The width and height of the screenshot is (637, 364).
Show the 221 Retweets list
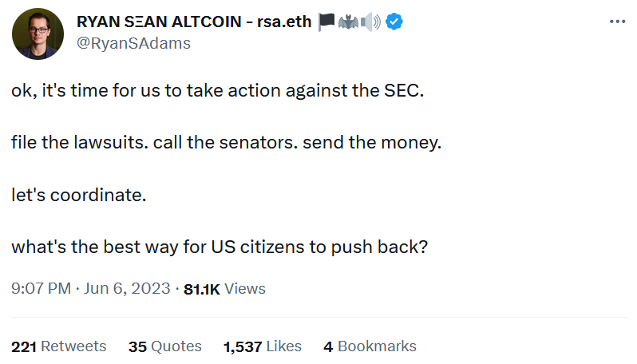58,346
